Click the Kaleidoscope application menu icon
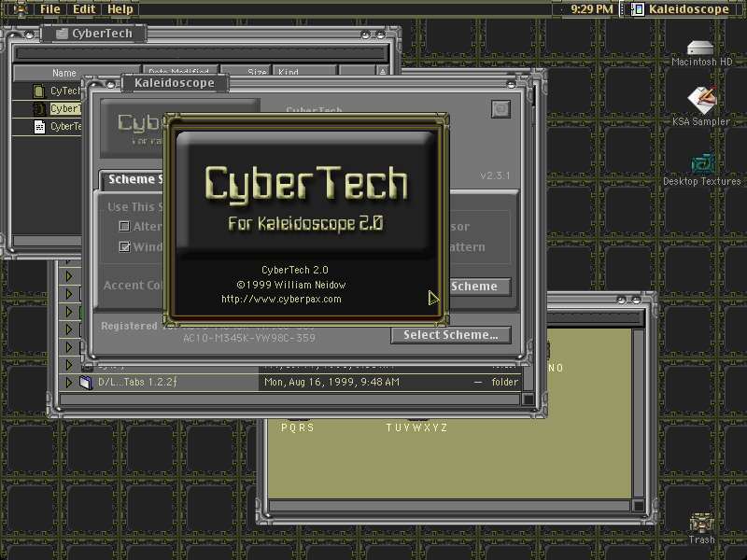This screenshot has height=560, width=747. [638, 9]
